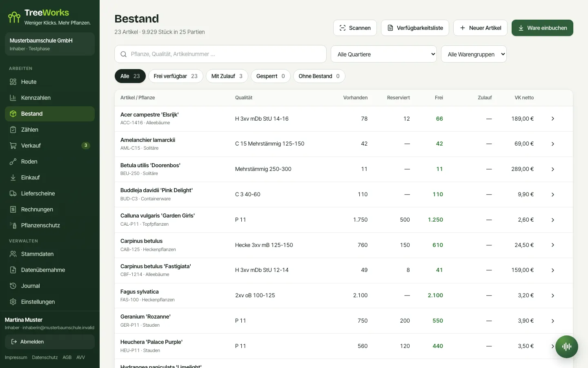Open the AGB footer link
588x368 pixels.
point(67,357)
